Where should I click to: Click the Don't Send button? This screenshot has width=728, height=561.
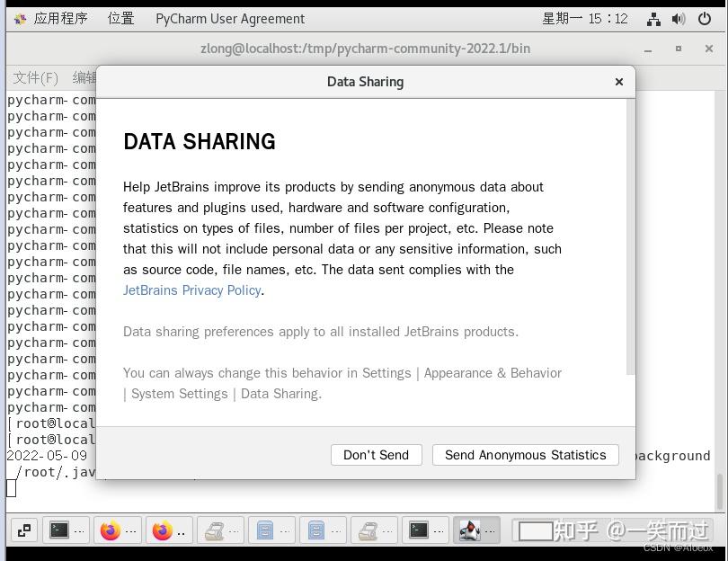tap(376, 455)
